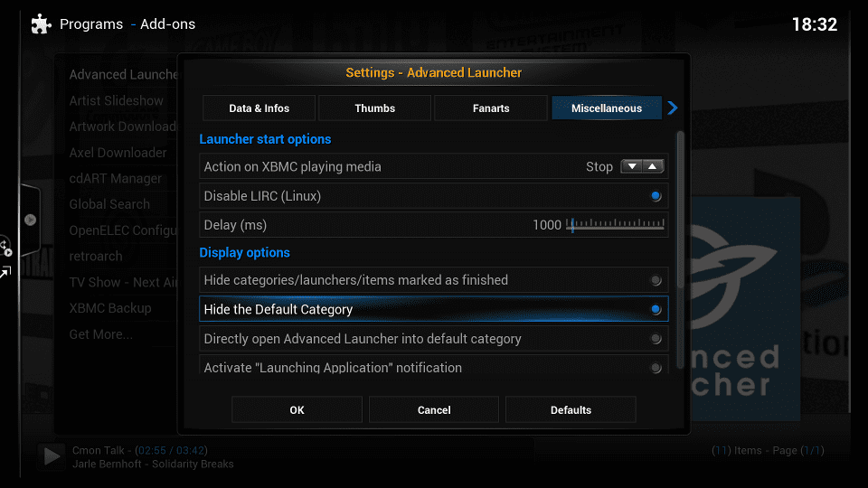This screenshot has height=488, width=868.
Task: Reset settings with the Defaults button
Action: pyautogui.click(x=571, y=410)
